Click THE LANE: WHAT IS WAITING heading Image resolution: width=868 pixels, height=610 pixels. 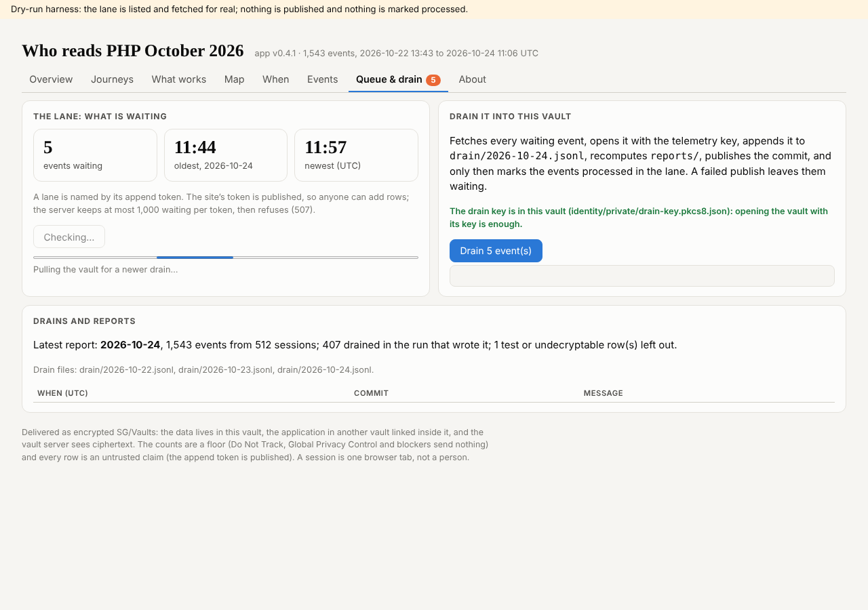(x=100, y=117)
